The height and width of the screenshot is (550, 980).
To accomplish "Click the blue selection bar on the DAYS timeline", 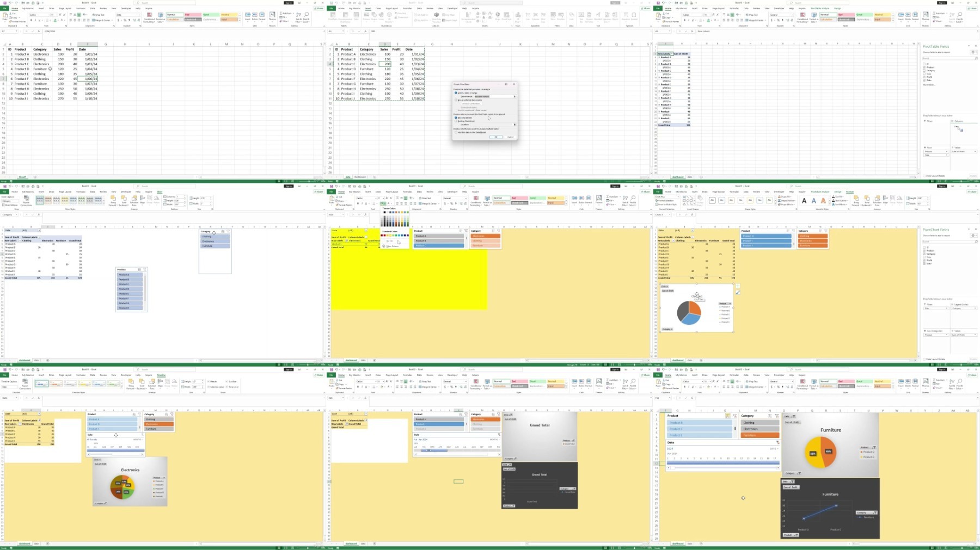I will pos(724,462).
